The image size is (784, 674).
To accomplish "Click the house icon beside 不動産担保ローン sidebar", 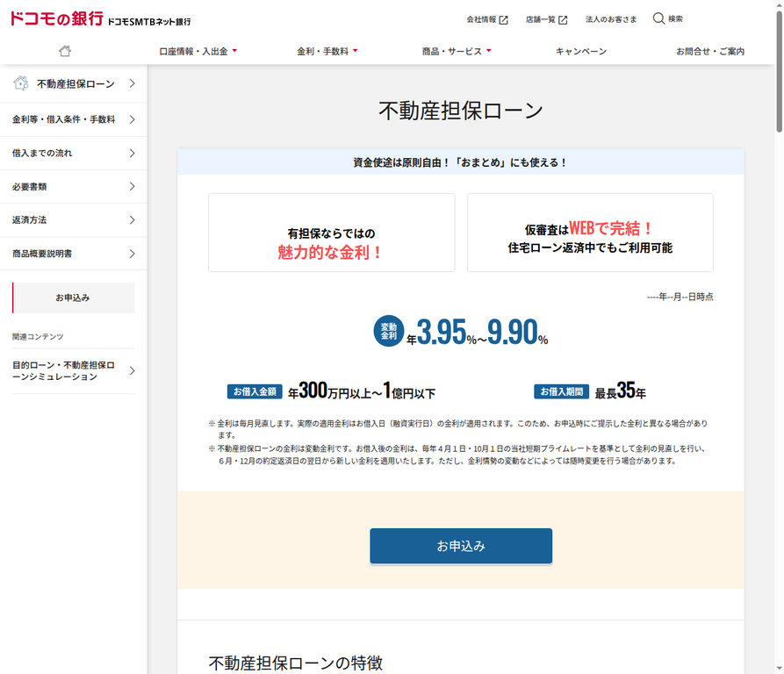I will [x=21, y=83].
